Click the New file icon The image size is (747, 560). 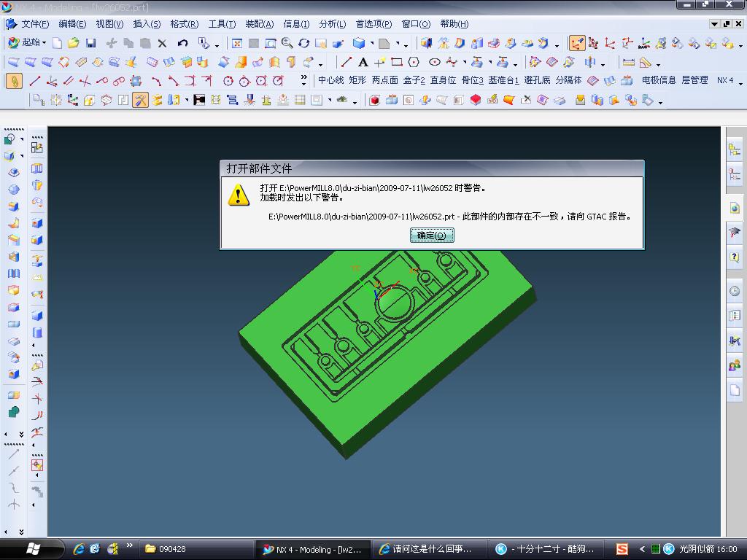(57, 43)
